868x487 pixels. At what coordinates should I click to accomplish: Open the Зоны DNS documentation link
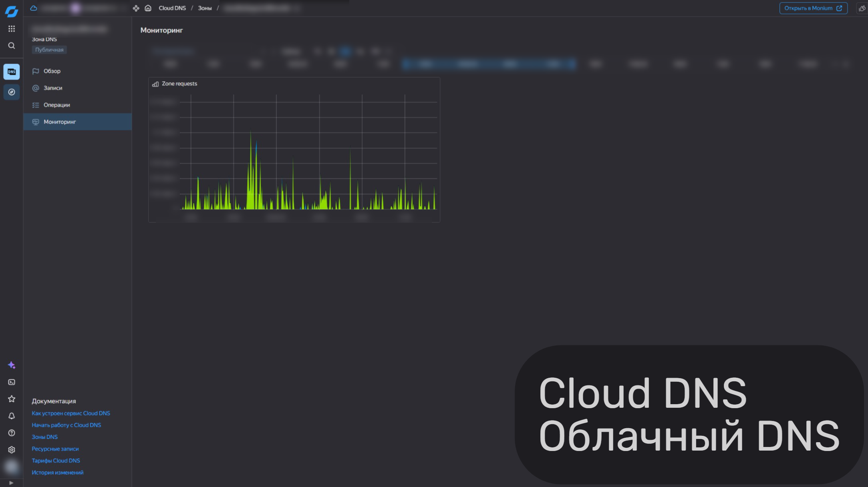point(45,437)
